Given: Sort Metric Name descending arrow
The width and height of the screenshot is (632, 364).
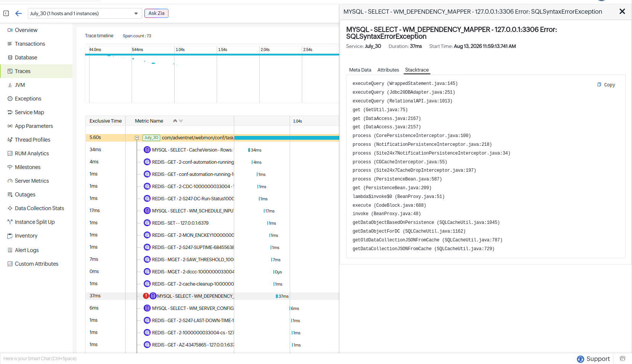Looking at the screenshot, I should (181, 121).
